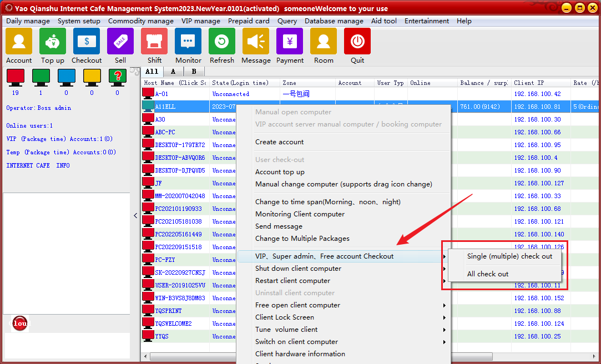Viewport: 601px width, 364px height.
Task: Launch the Monitor tool
Action: 188,42
